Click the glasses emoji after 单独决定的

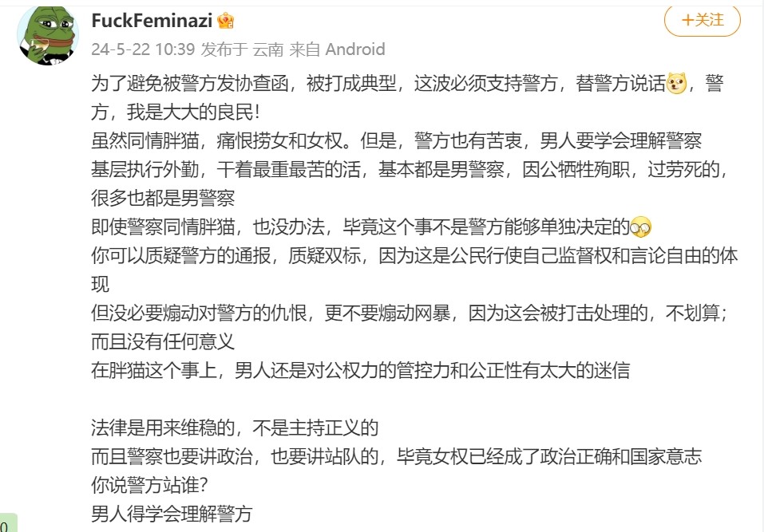pos(641,227)
